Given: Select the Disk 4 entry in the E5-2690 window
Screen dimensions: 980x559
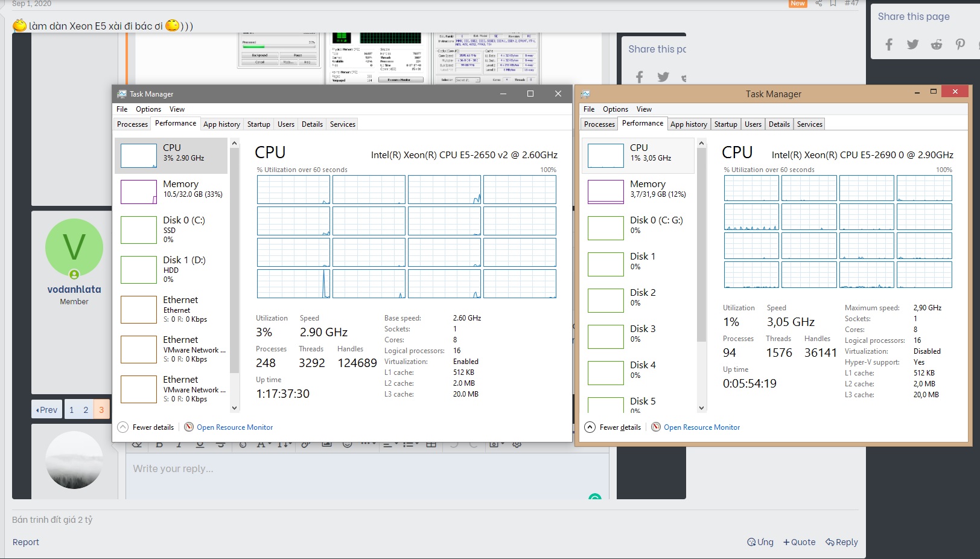Looking at the screenshot, I should pyautogui.click(x=638, y=372).
